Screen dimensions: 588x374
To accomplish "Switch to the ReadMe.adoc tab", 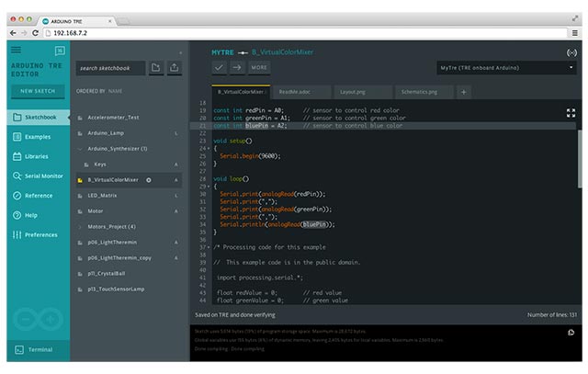I will [x=292, y=92].
